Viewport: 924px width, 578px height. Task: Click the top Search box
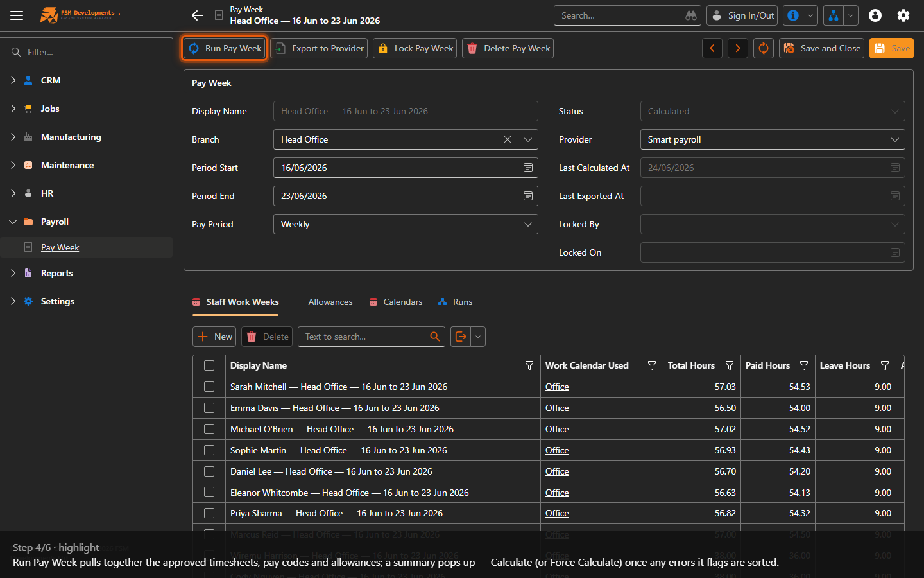617,15
